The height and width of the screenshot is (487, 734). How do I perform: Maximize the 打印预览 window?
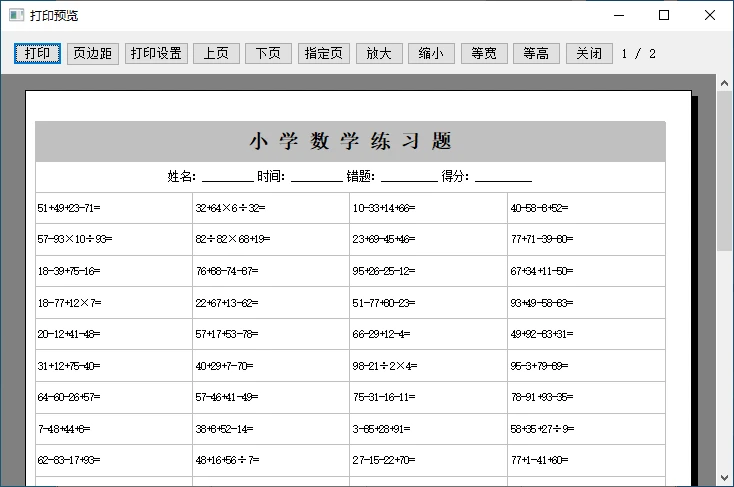[664, 15]
